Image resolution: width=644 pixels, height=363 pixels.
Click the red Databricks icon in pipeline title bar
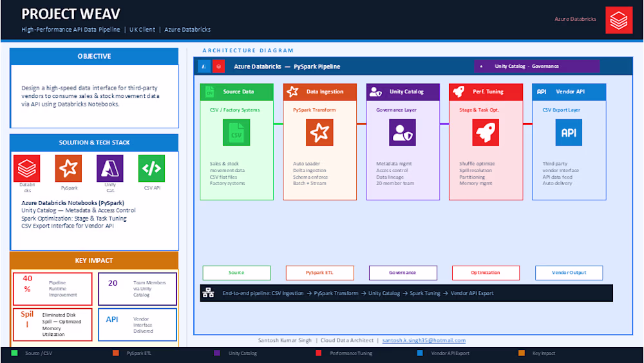pyautogui.click(x=218, y=66)
